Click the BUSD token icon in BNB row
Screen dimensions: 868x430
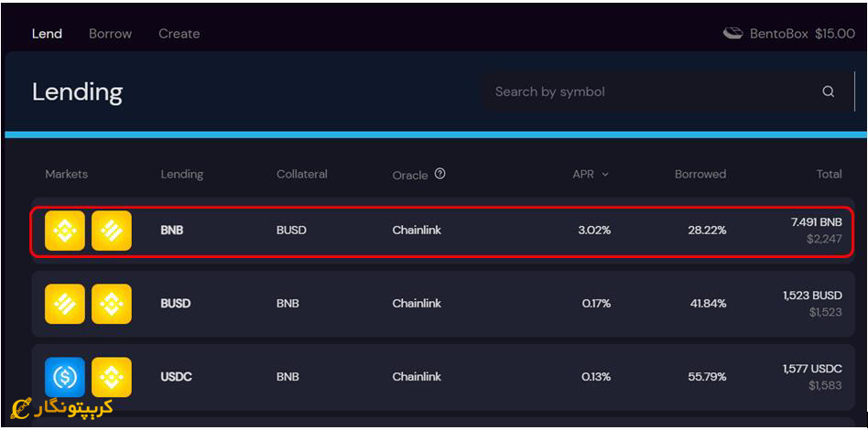(x=112, y=231)
